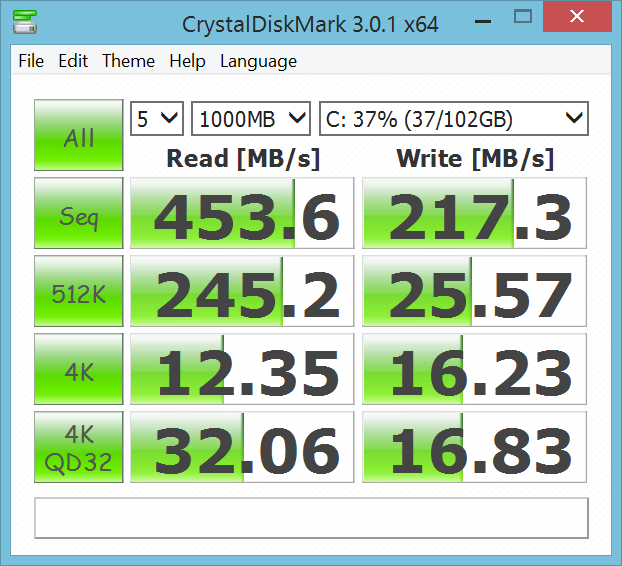622x566 pixels.
Task: Click the 4K QD32 read result 32.06
Action: pyautogui.click(x=242, y=447)
